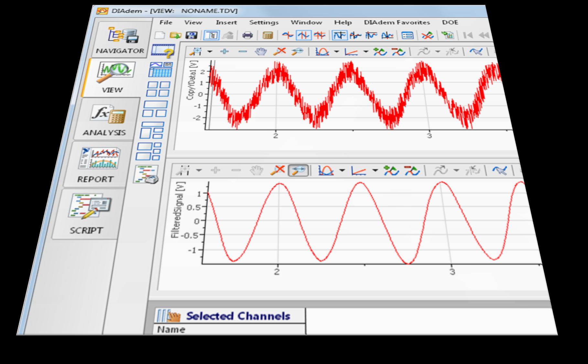The width and height of the screenshot is (588, 364).
Task: Click add curve green plus icon in lower graph
Action: click(x=391, y=170)
